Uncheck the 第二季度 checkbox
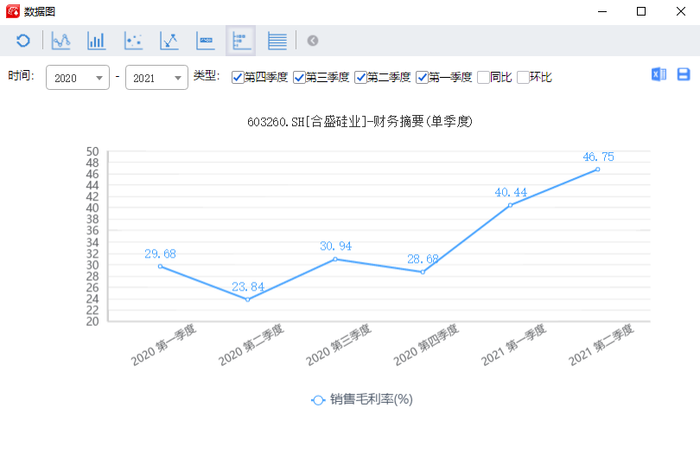 [x=360, y=78]
